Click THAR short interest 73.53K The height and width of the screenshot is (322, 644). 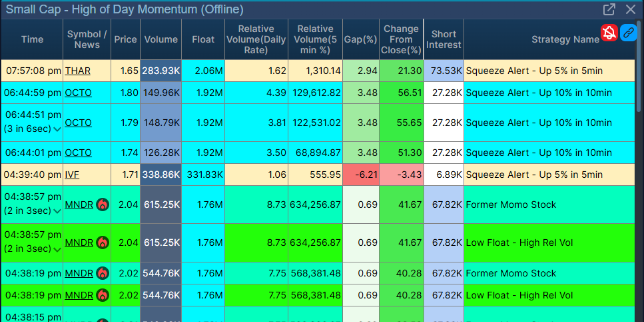click(444, 71)
